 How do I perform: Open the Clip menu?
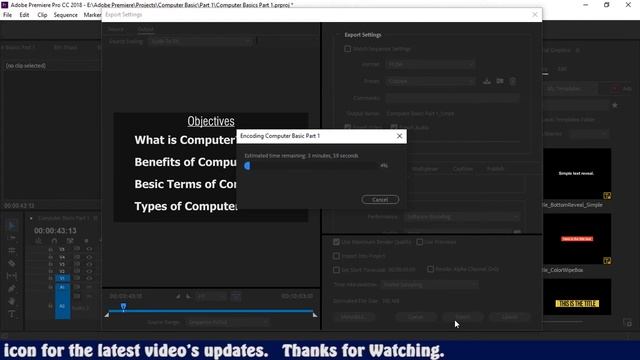point(42,15)
